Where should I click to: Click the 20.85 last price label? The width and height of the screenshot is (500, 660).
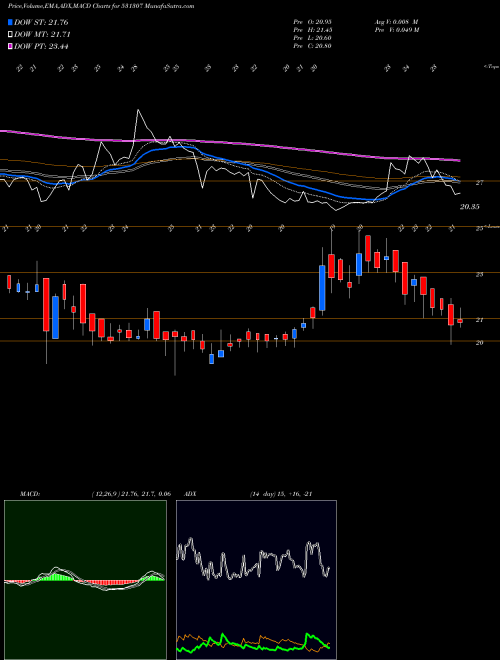click(470, 207)
